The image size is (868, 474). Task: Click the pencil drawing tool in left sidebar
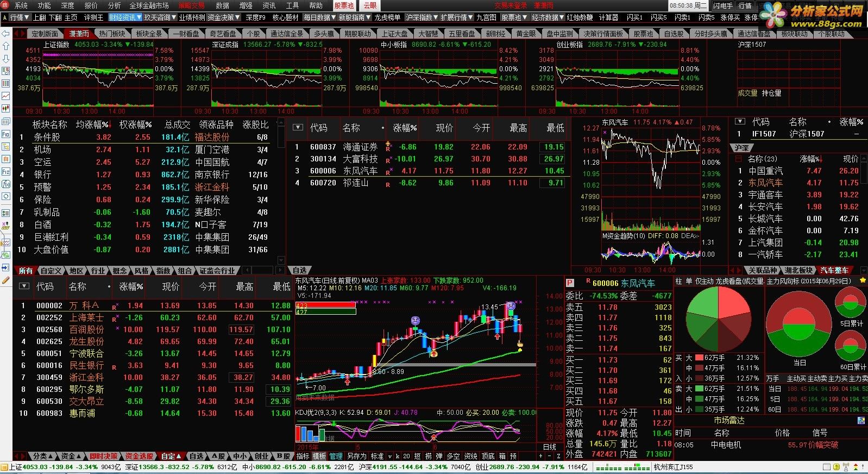(6, 280)
